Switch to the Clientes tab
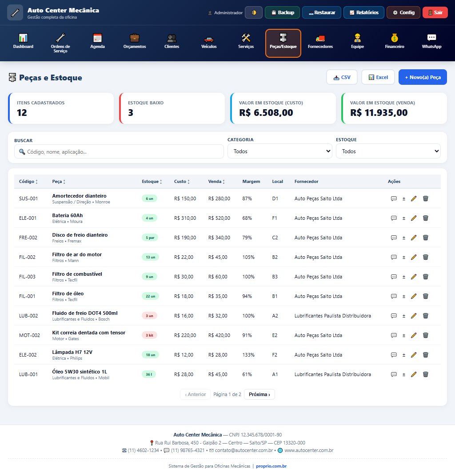Image resolution: width=455 pixels, height=476 pixels. click(172, 43)
